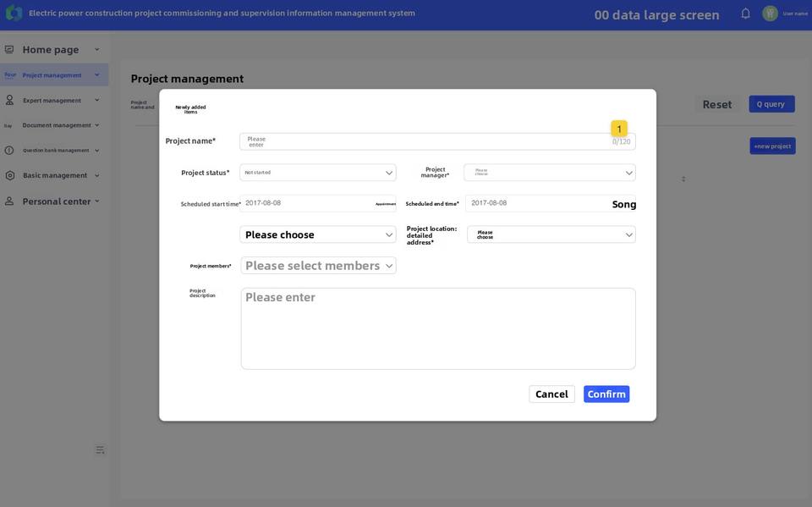Open the Project manager dropdown
The image size is (812, 507).
click(550, 173)
